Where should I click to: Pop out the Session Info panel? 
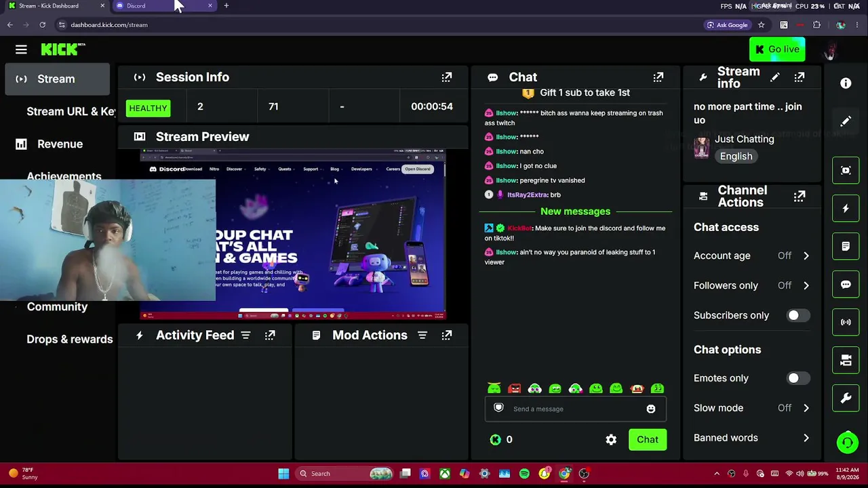(x=447, y=77)
